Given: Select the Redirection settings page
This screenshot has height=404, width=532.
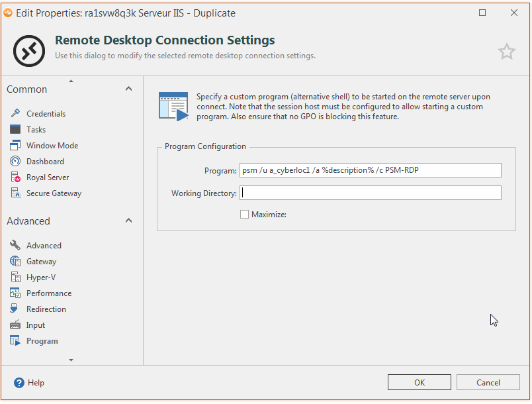Looking at the screenshot, I should (x=46, y=309).
